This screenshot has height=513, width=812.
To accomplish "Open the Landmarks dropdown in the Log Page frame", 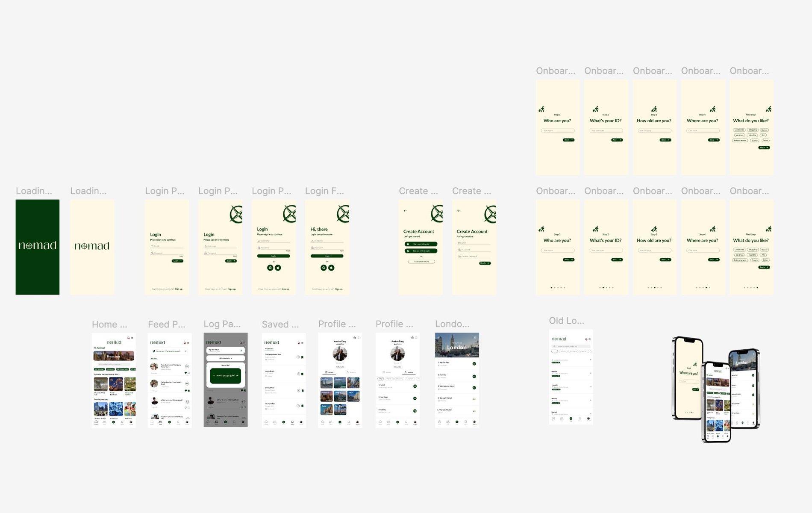I will 226,358.
